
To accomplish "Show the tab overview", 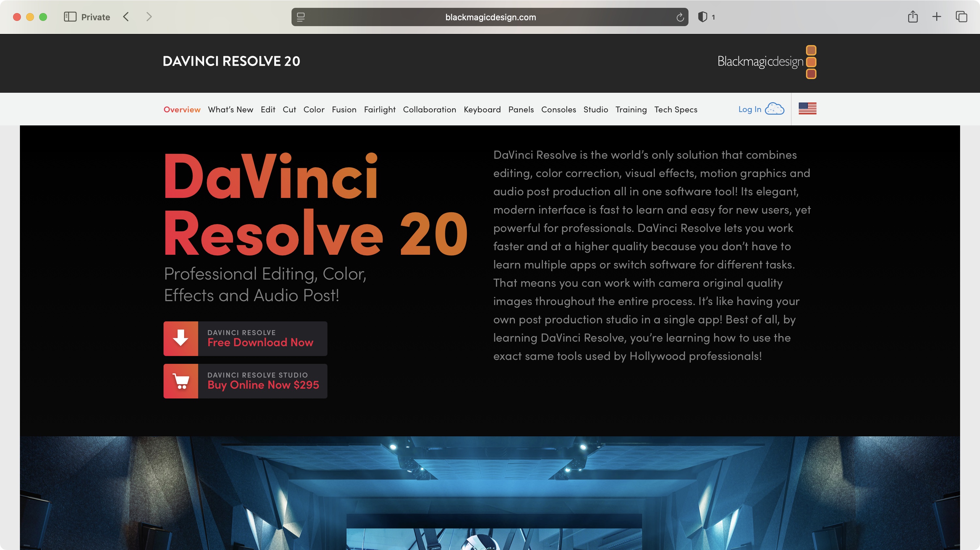I will pos(961,17).
